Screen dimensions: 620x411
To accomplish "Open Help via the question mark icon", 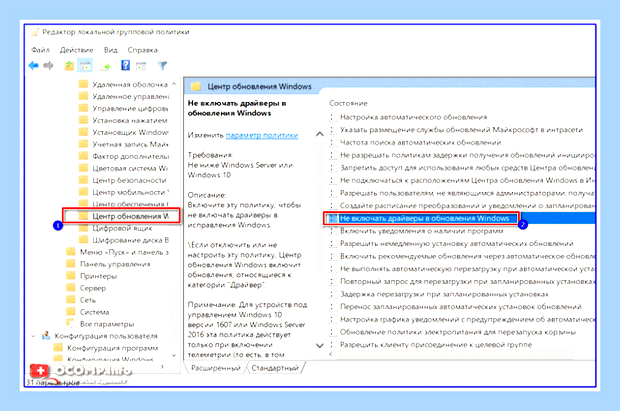I will pos(125,65).
